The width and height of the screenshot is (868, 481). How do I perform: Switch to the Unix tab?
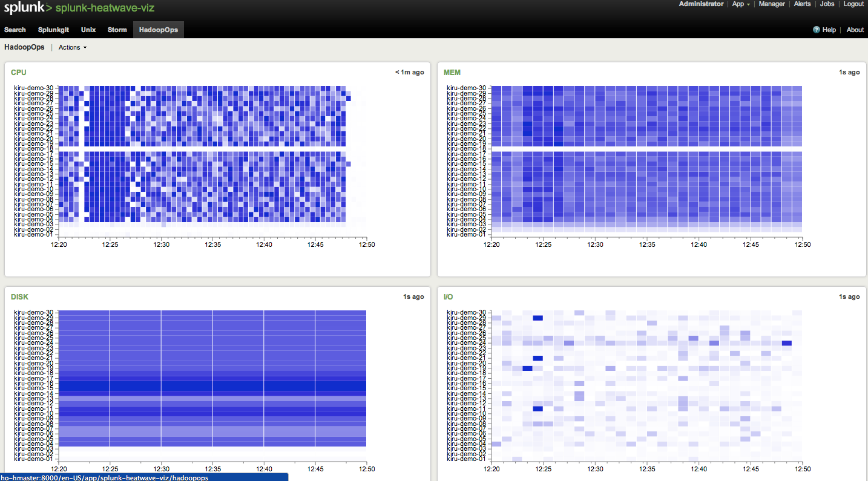pos(88,30)
